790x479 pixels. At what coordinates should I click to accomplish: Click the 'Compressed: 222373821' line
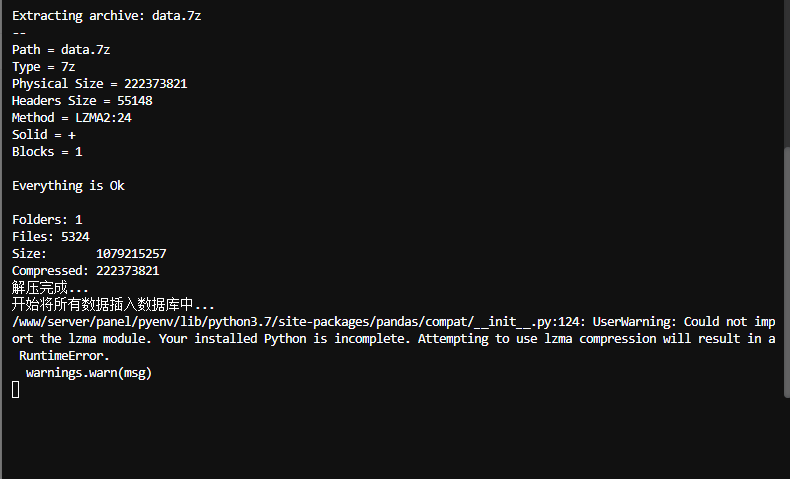(x=86, y=271)
